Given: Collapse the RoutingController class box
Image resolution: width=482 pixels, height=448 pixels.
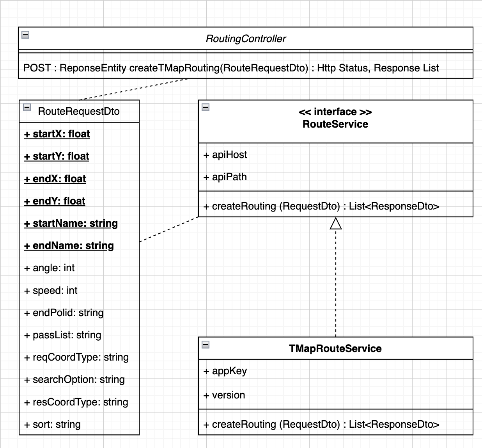Looking at the screenshot, I should pos(25,35).
